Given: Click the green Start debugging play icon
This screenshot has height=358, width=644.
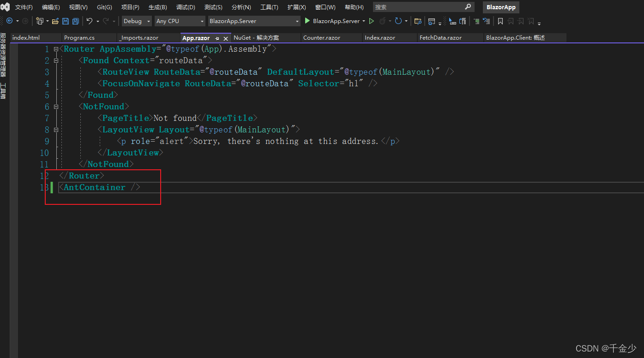Looking at the screenshot, I should [x=307, y=21].
